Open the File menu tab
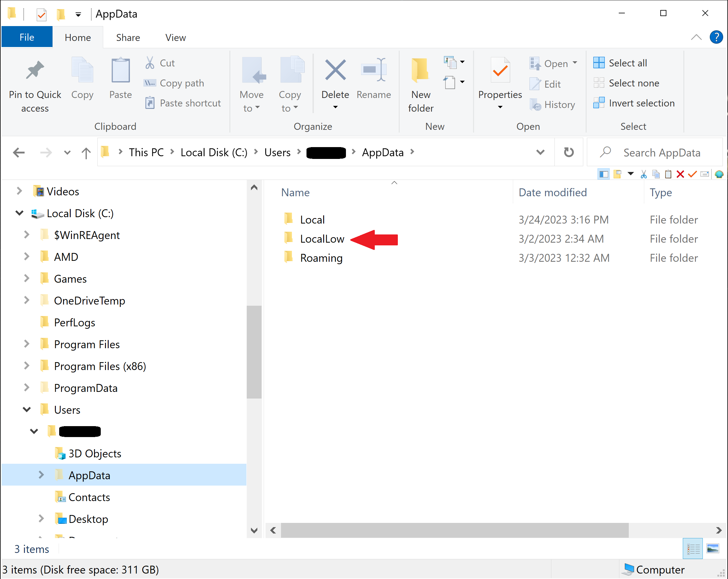 pyautogui.click(x=27, y=37)
